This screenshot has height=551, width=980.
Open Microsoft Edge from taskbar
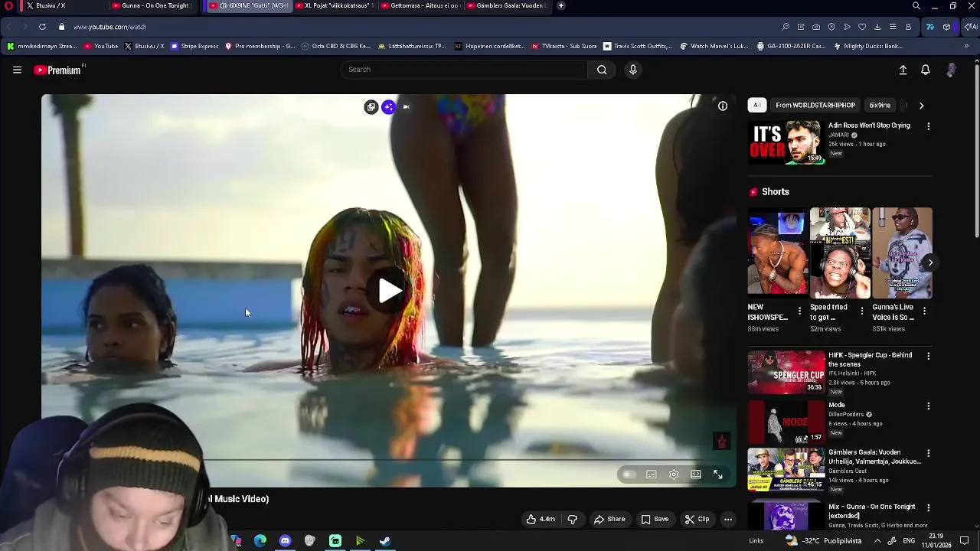pyautogui.click(x=260, y=541)
